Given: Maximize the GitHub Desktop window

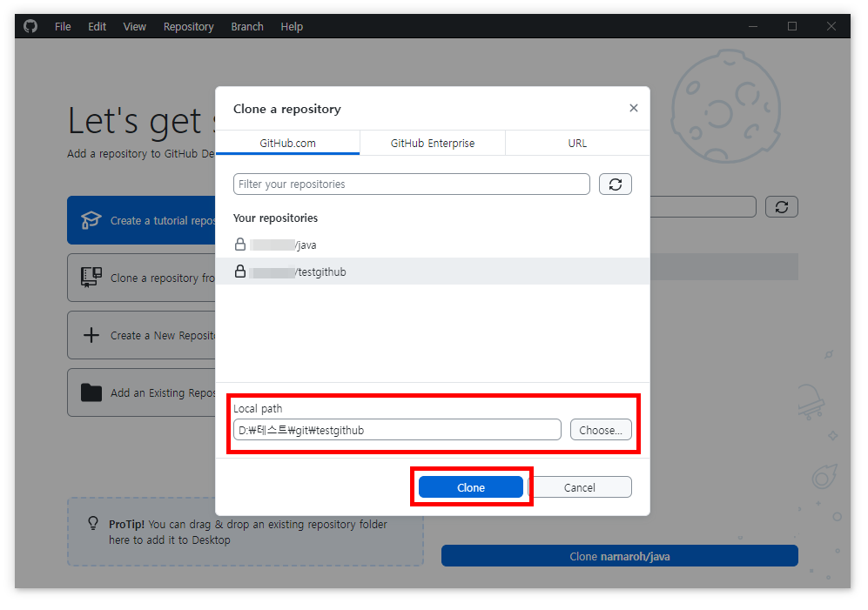Looking at the screenshot, I should (x=792, y=26).
